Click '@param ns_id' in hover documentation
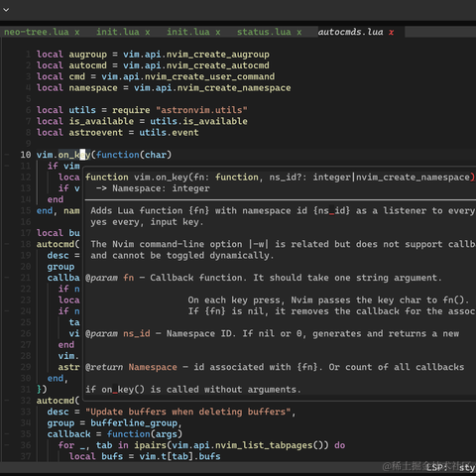 pos(118,333)
